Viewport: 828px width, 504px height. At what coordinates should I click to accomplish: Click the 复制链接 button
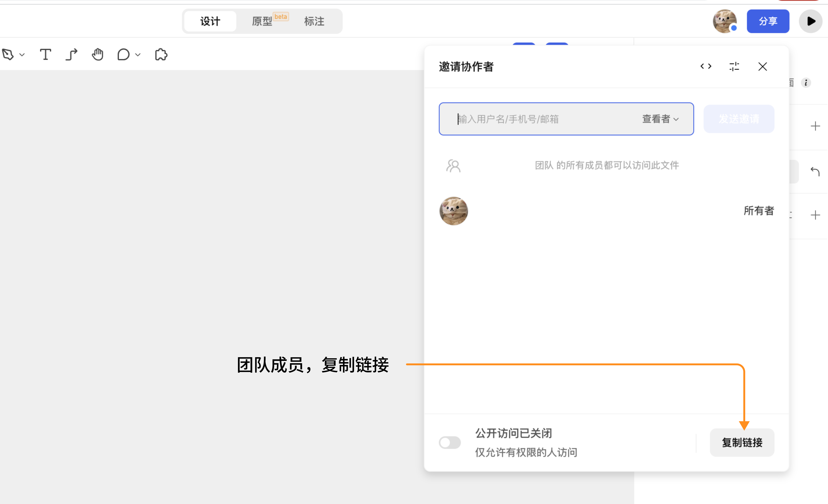click(742, 443)
